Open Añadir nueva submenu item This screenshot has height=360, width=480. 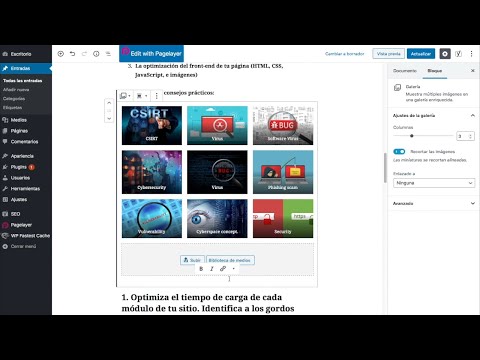click(x=16, y=90)
